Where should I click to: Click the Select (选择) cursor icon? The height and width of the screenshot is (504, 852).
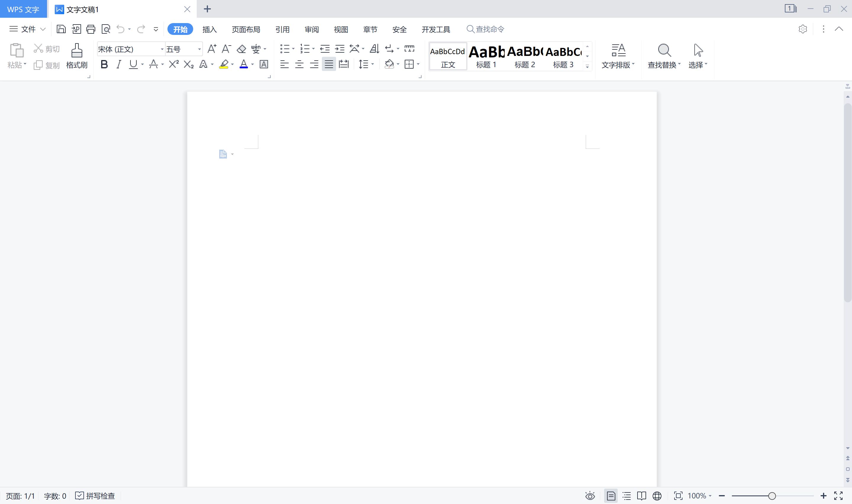698,50
